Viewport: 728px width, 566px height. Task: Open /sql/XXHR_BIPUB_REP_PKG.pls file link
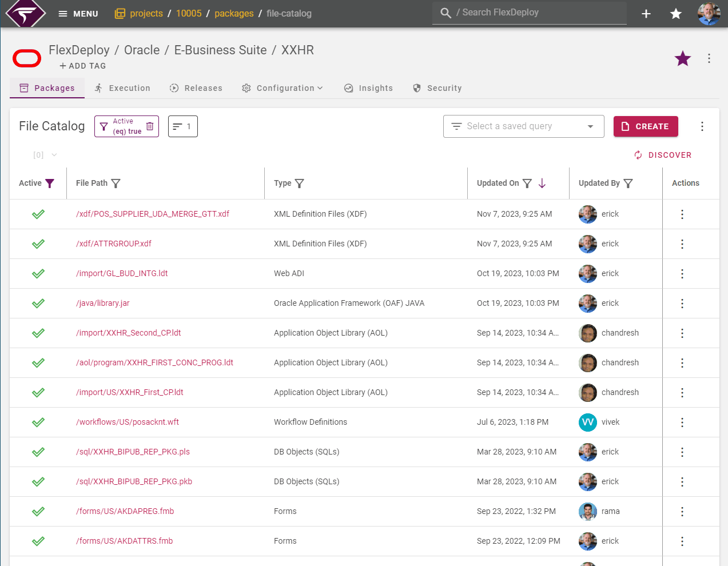pos(133,452)
